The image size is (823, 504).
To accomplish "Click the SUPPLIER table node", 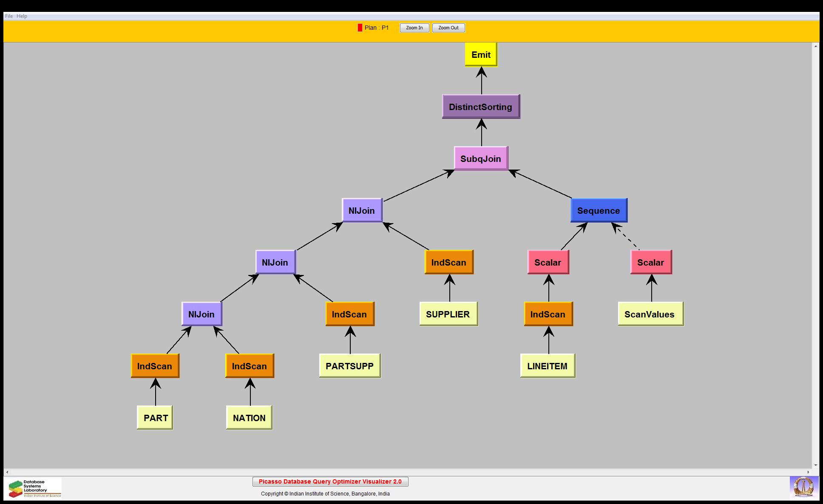I will (448, 314).
